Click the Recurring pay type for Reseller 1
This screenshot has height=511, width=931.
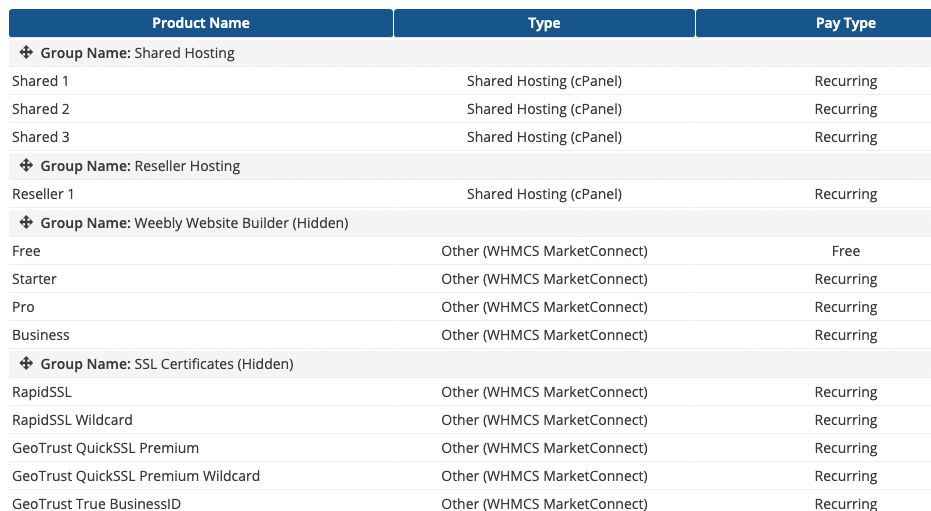846,194
